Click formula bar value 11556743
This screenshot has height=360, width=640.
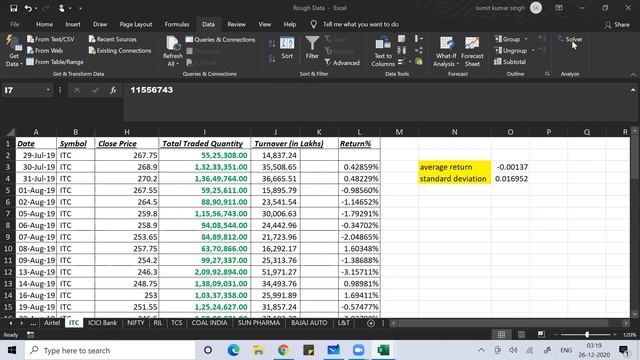(151, 90)
